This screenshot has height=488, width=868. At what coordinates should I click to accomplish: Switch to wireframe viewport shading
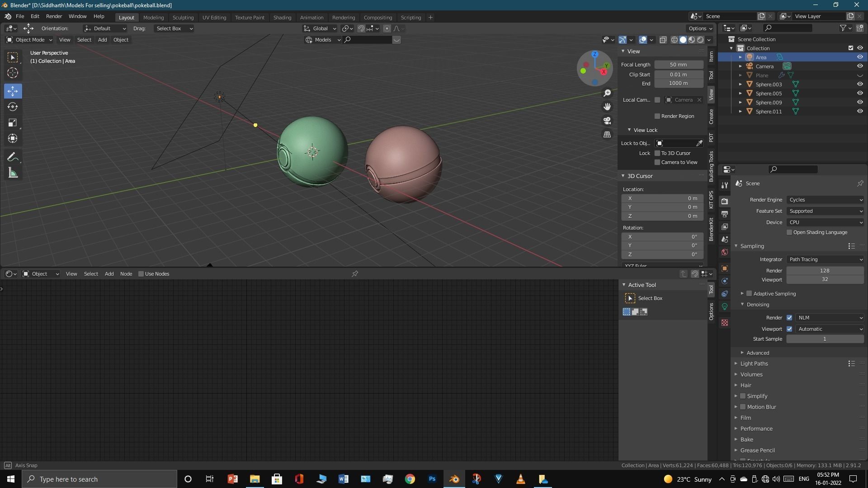tap(674, 40)
